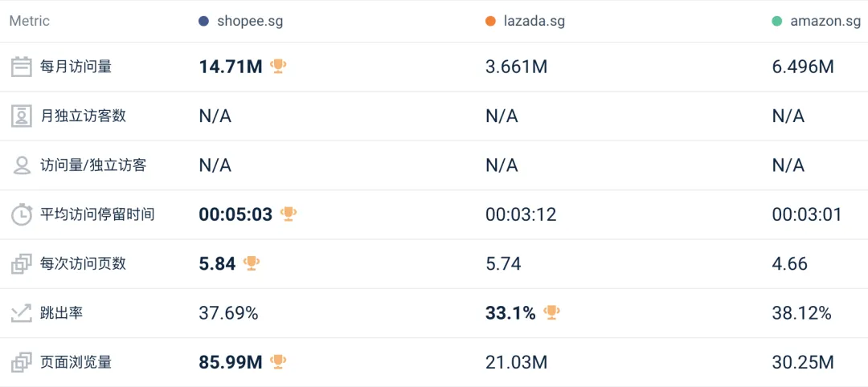
Task: Click the portrait icon beside 月独立访客数
Action: [x=21, y=116]
